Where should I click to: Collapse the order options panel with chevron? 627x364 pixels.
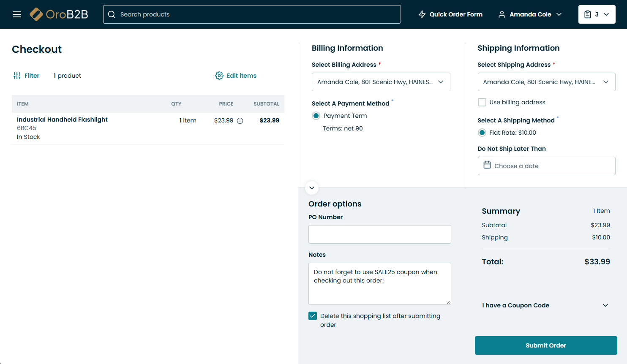(x=312, y=188)
